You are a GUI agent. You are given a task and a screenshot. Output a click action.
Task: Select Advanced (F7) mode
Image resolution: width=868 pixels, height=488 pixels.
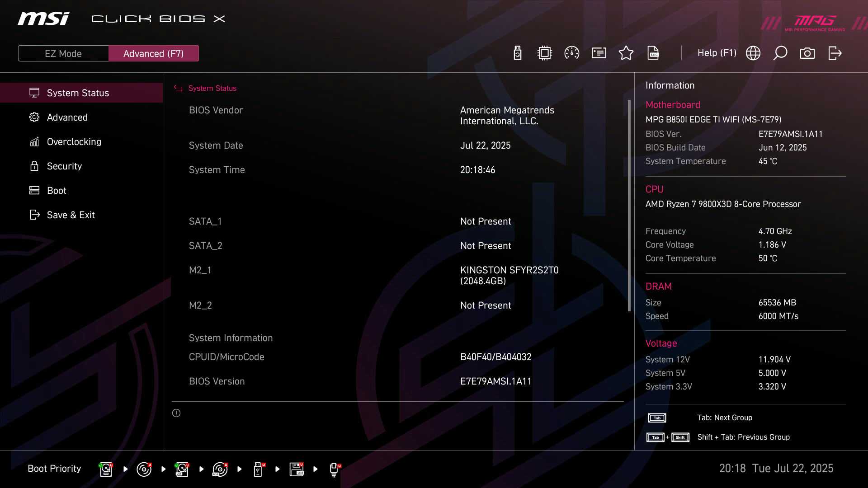[x=153, y=53]
